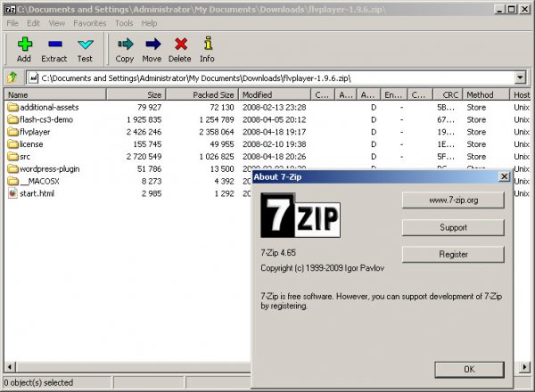Screen dimensions: 535x392
Task: Sort by the Packed Size column header
Action: (x=202, y=94)
